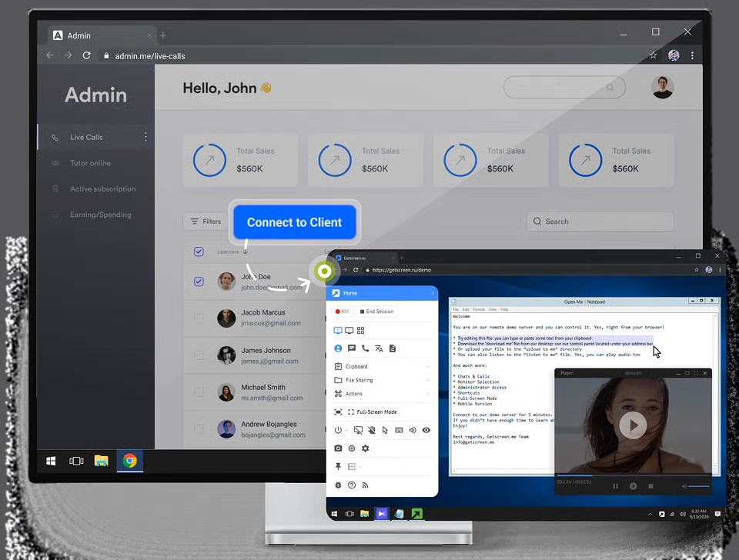Open the power options dropdown arrow
The width and height of the screenshot is (739, 560).
click(346, 431)
